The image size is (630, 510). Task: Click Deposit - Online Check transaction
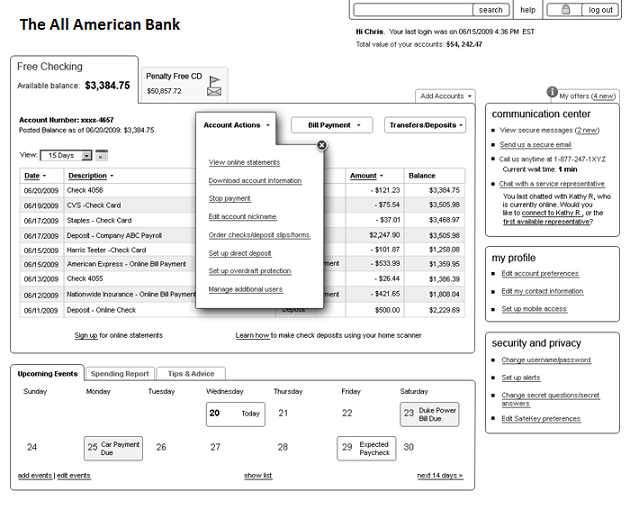242,310
